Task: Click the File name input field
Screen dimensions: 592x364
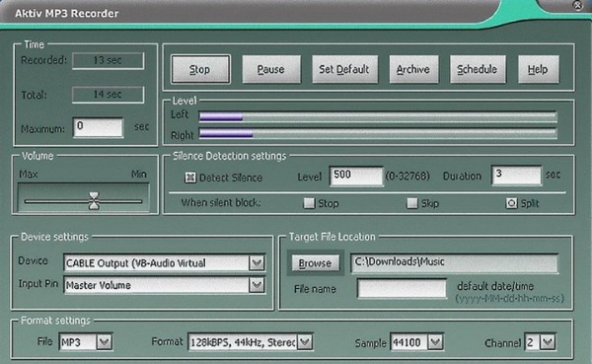Action: tap(402, 289)
